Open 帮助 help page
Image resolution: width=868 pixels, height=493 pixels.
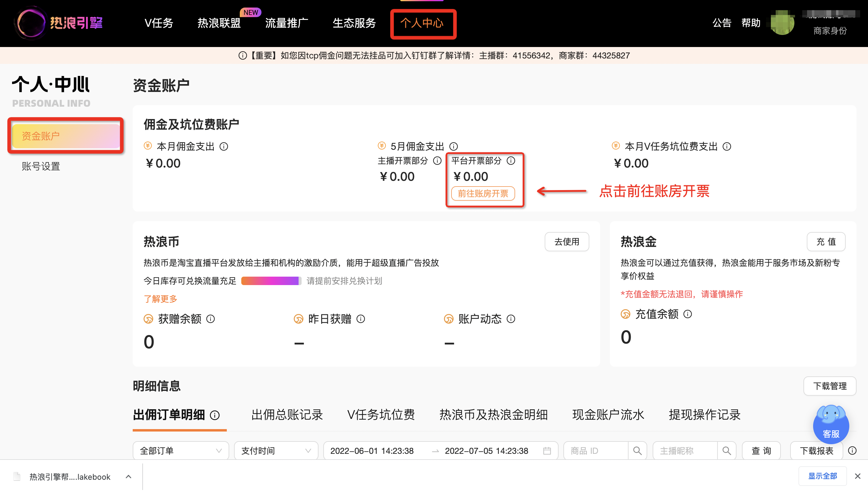(x=751, y=23)
